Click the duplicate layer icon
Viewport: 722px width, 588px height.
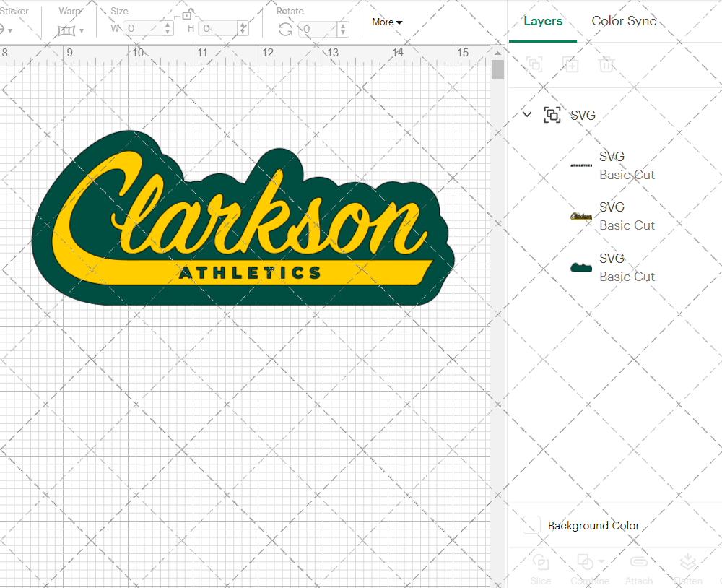pos(570,64)
